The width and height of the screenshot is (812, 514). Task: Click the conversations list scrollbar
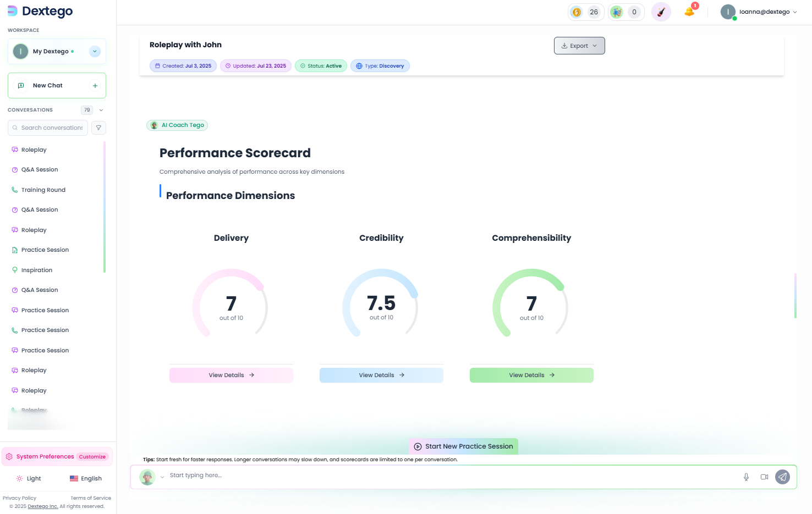click(x=104, y=207)
